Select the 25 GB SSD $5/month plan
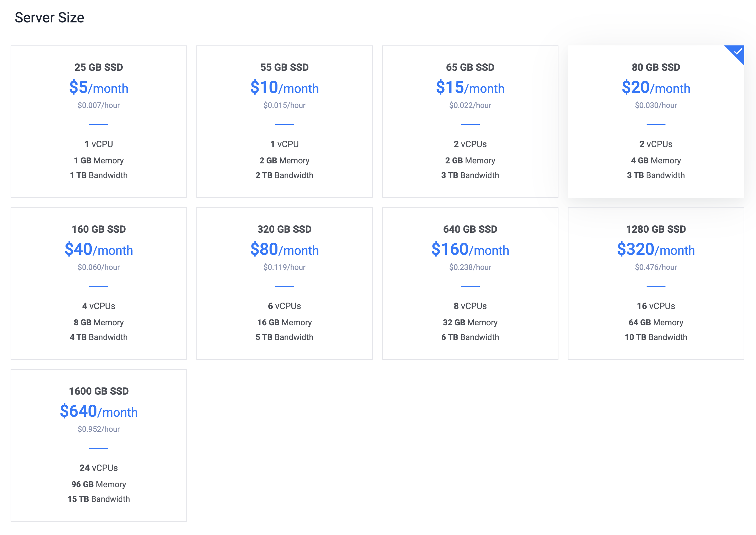The height and width of the screenshot is (535, 756). 98,122
